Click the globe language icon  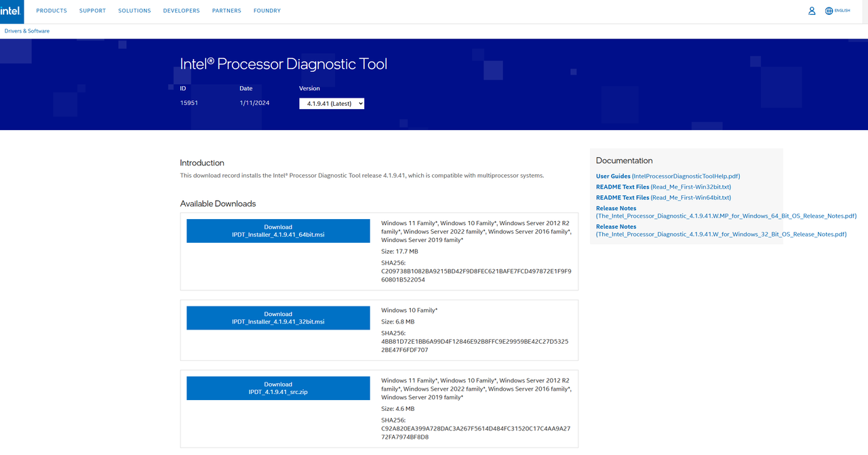click(x=829, y=11)
